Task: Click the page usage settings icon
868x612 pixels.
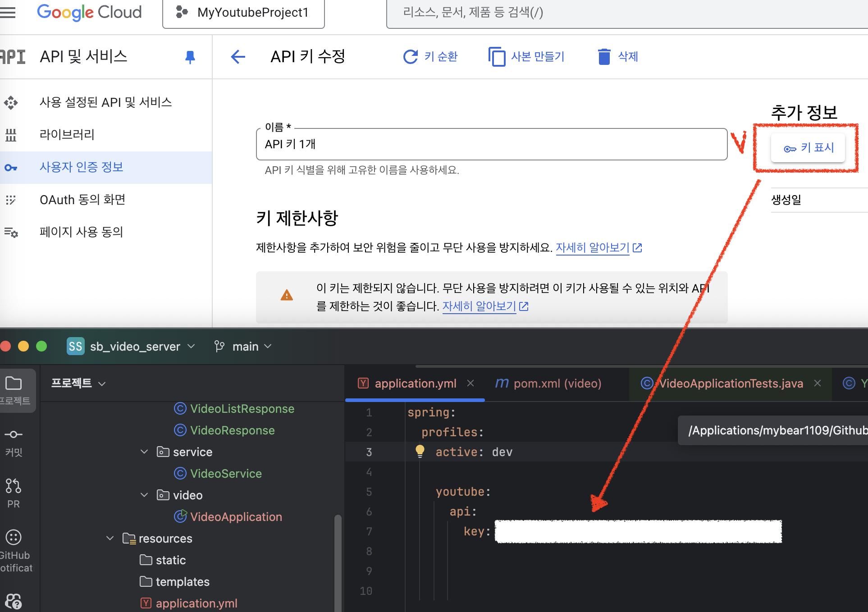Action: pyautogui.click(x=11, y=233)
